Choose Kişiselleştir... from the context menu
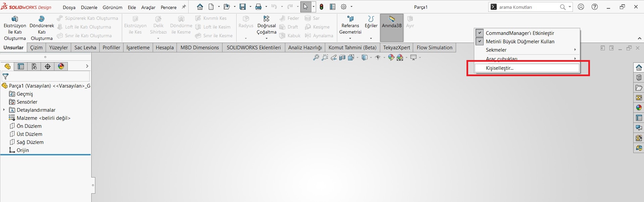This screenshot has height=202, width=644. 499,68
